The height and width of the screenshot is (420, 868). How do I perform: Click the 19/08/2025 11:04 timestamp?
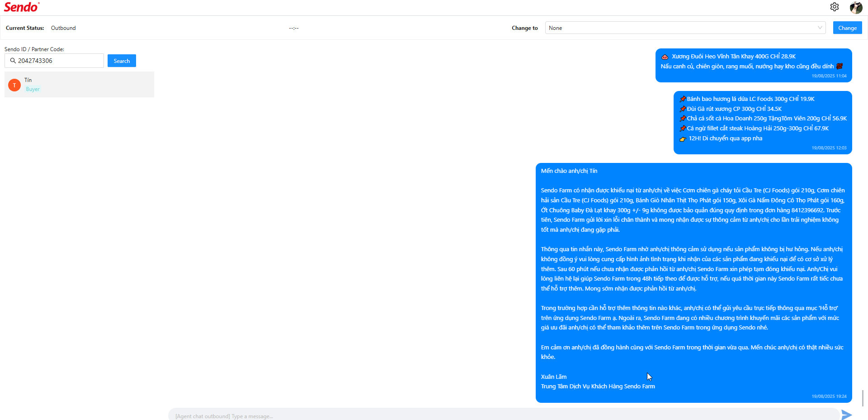point(829,76)
